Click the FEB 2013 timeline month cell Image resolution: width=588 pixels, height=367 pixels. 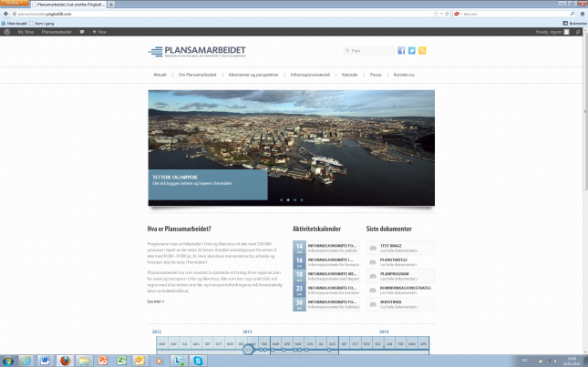point(264,343)
